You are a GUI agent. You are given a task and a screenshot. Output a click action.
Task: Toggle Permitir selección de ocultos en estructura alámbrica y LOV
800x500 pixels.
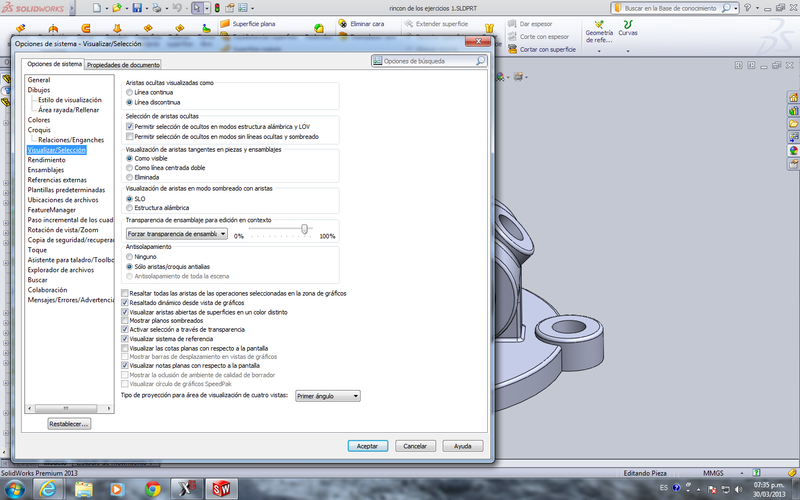[x=130, y=127]
